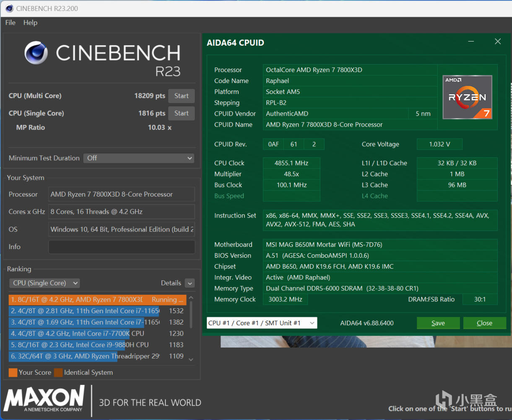Click the Processor field in Your System
Image resolution: width=512 pixels, height=420 pixels.
pos(122,194)
